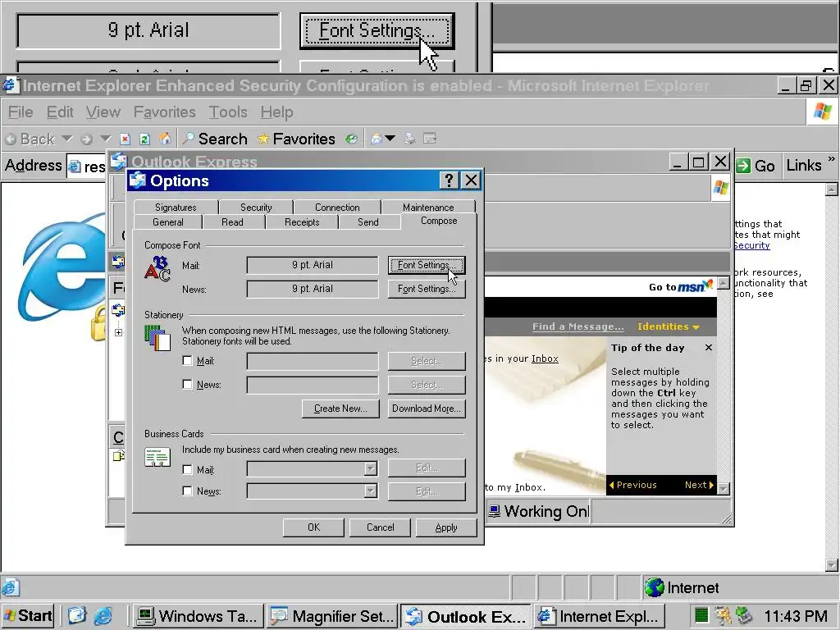Open the Tools menu in Internet Explorer

click(x=228, y=112)
